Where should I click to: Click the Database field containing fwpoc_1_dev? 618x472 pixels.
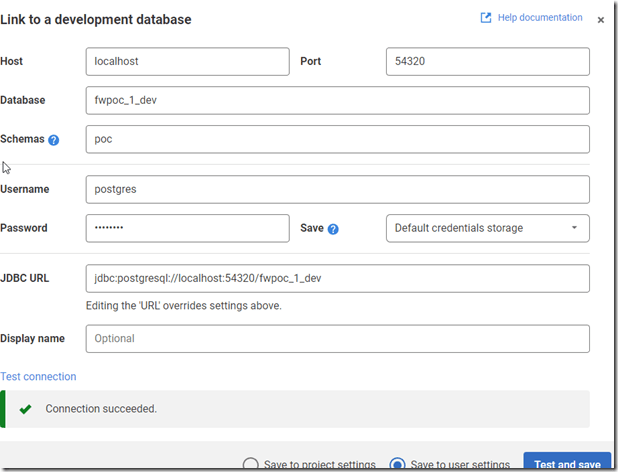click(337, 101)
